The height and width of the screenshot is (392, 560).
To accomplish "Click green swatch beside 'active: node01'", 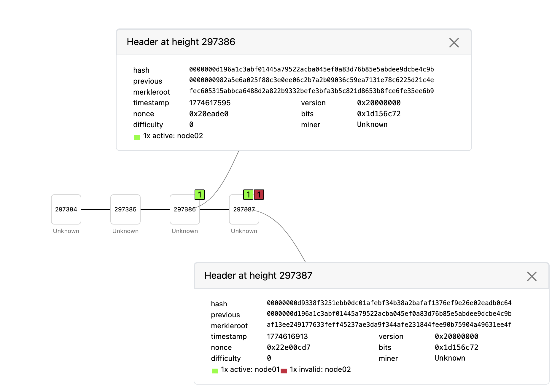I will pos(215,371).
